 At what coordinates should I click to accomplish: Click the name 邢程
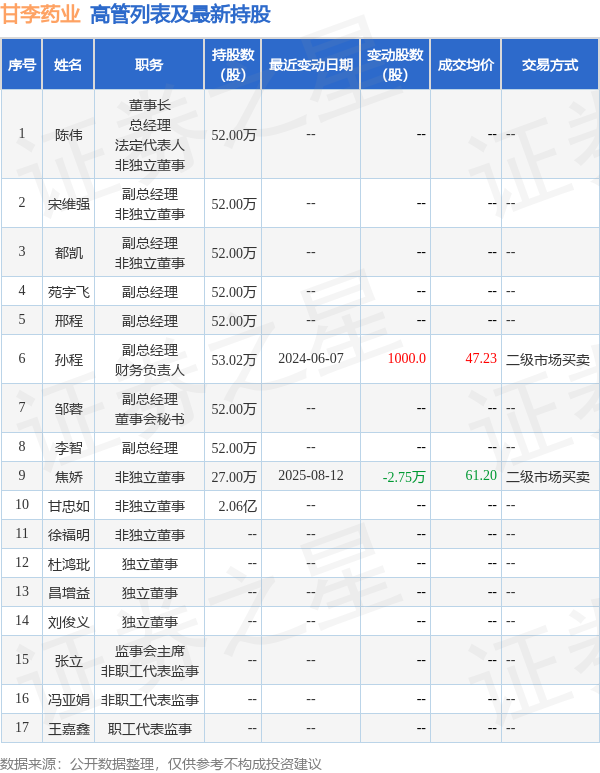pos(69,320)
